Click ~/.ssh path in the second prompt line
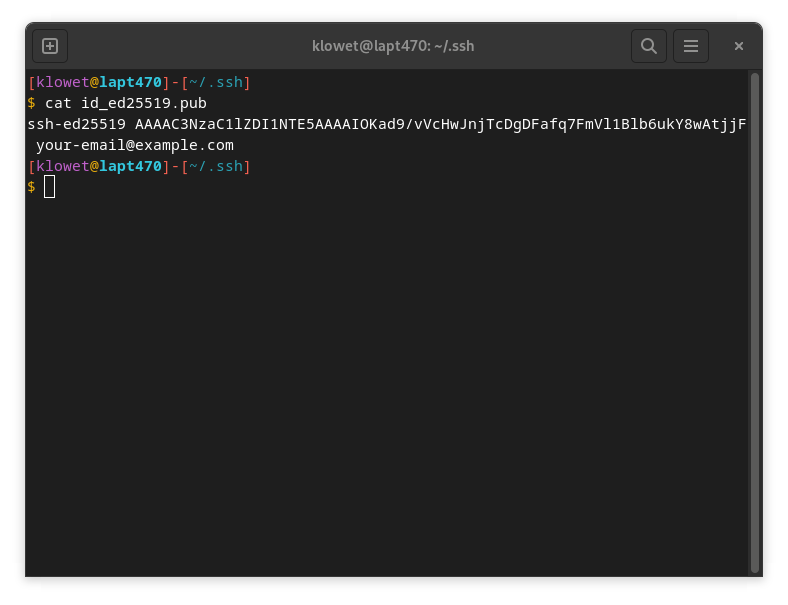This screenshot has width=788, height=605. pyautogui.click(x=215, y=166)
